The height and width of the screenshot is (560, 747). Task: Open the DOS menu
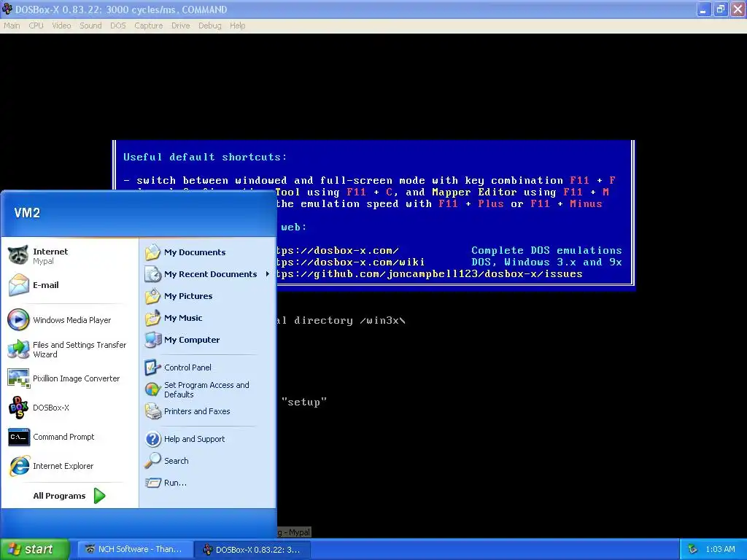[118, 26]
